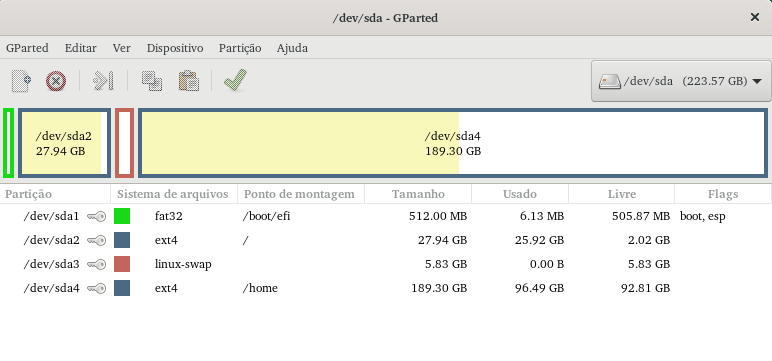The width and height of the screenshot is (772, 361).
Task: Open the Partição menu
Action: pyautogui.click(x=240, y=48)
